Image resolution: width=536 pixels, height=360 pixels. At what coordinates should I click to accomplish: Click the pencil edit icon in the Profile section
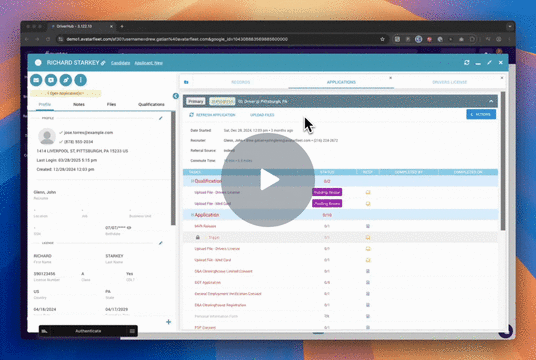point(161,118)
